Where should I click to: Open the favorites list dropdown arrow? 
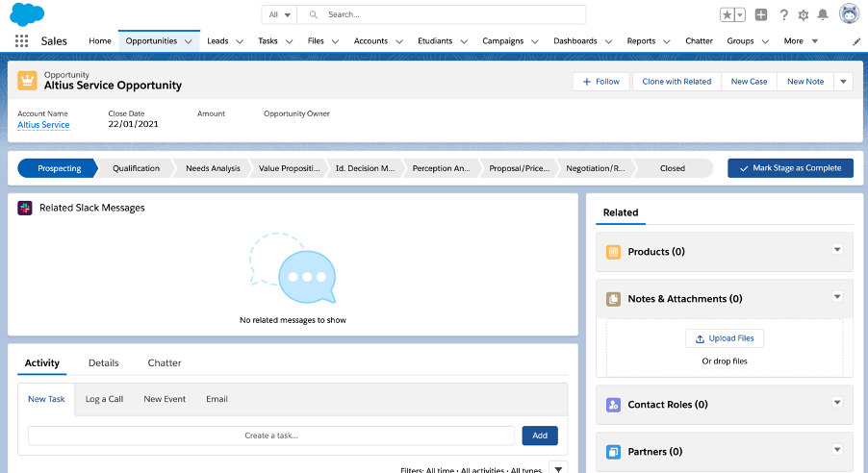pyautogui.click(x=740, y=15)
